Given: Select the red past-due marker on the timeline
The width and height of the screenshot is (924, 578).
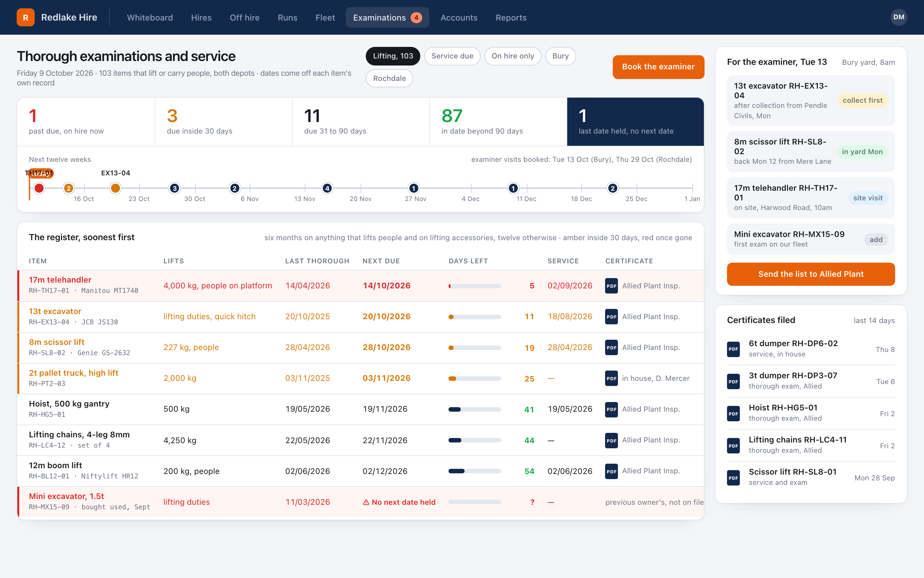Looking at the screenshot, I should point(39,188).
